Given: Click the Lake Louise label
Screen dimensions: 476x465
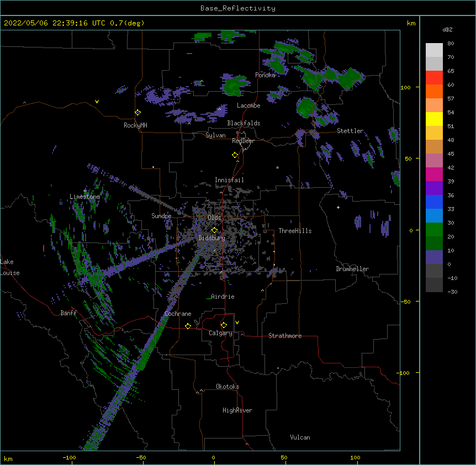Looking at the screenshot, I should click(10, 267).
